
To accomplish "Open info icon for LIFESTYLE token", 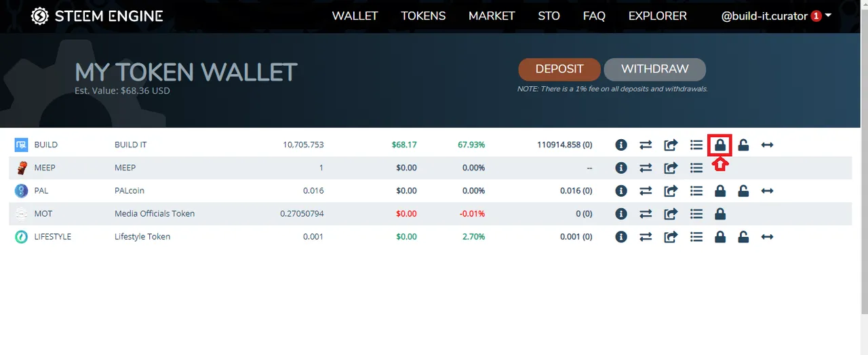I will click(x=621, y=237).
